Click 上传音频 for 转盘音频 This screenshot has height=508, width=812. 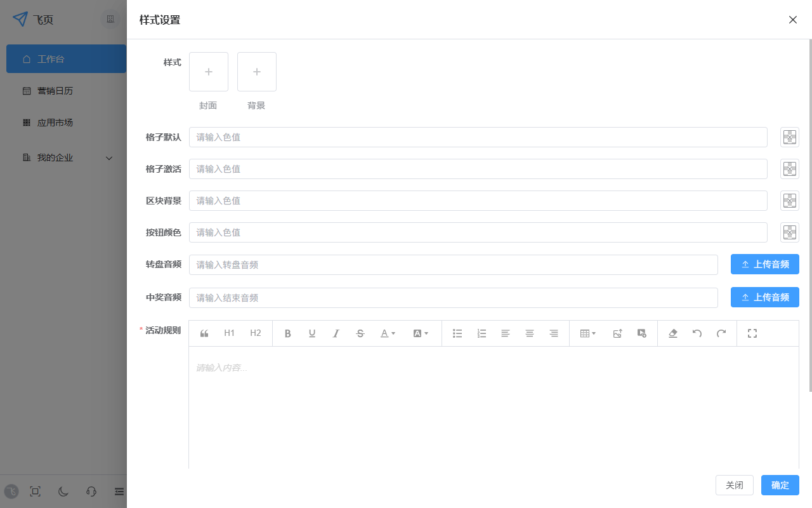click(764, 264)
